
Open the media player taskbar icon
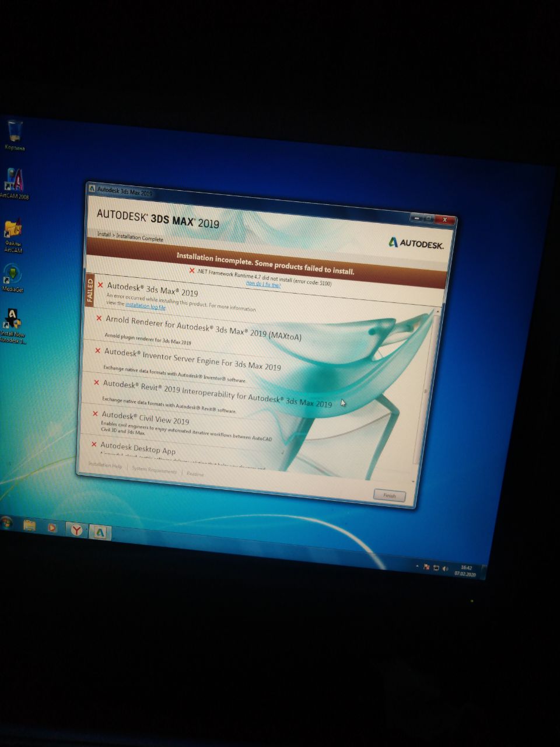pyautogui.click(x=52, y=528)
